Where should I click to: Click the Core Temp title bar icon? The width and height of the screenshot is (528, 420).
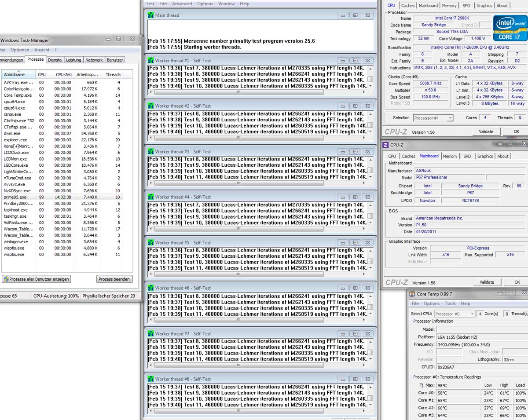pos(412,294)
